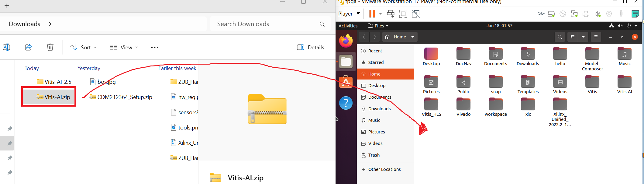Launch Firefox from the Ubuntu dock
The width and height of the screenshot is (644, 184).
[346, 41]
